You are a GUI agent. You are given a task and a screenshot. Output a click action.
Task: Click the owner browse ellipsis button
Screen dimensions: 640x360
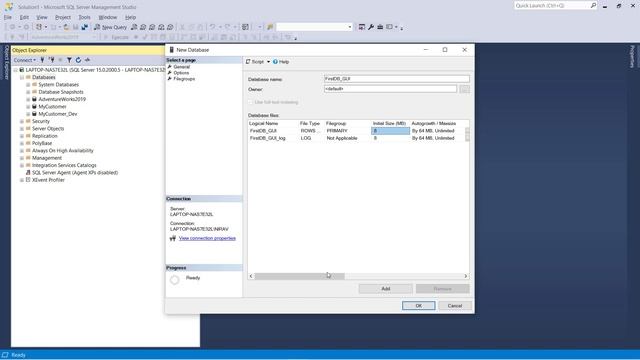(x=464, y=89)
